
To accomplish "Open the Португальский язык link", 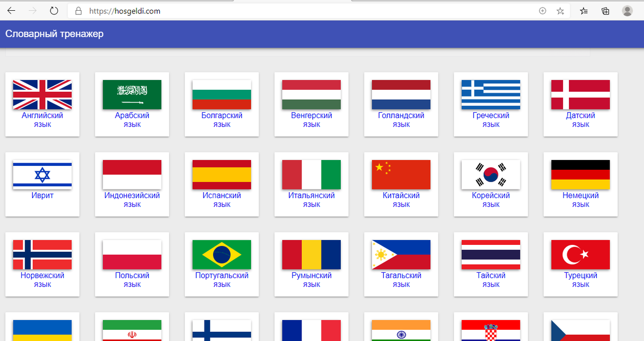I will coord(222,280).
